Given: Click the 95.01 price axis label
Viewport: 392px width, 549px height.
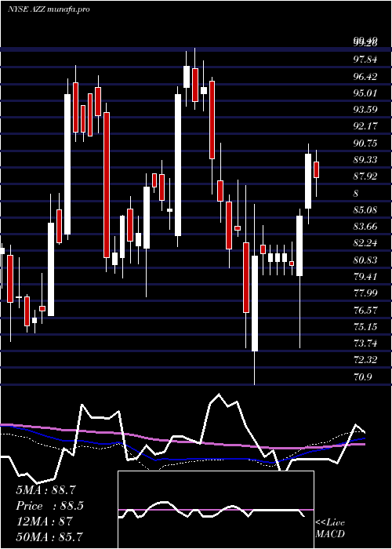Looking at the screenshot, I should (365, 93).
